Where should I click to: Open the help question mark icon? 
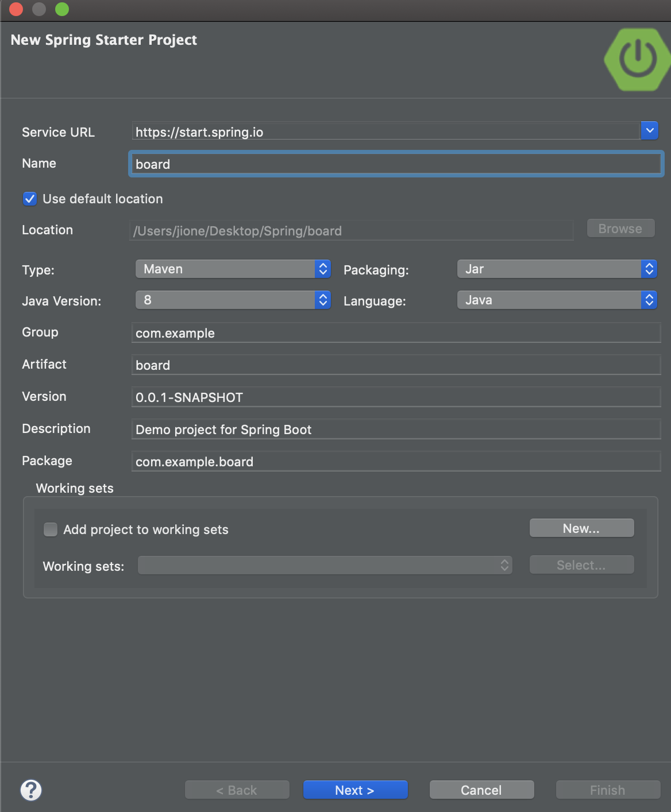[x=31, y=790]
